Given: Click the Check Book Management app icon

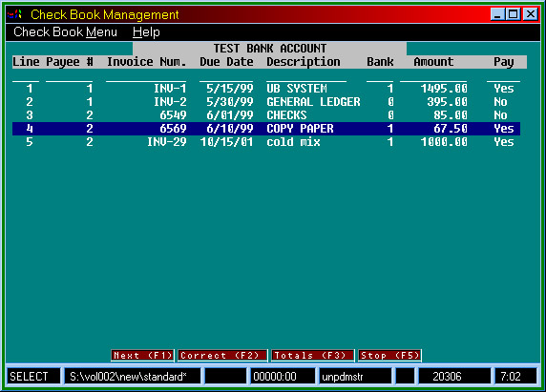Looking at the screenshot, I should [14, 14].
